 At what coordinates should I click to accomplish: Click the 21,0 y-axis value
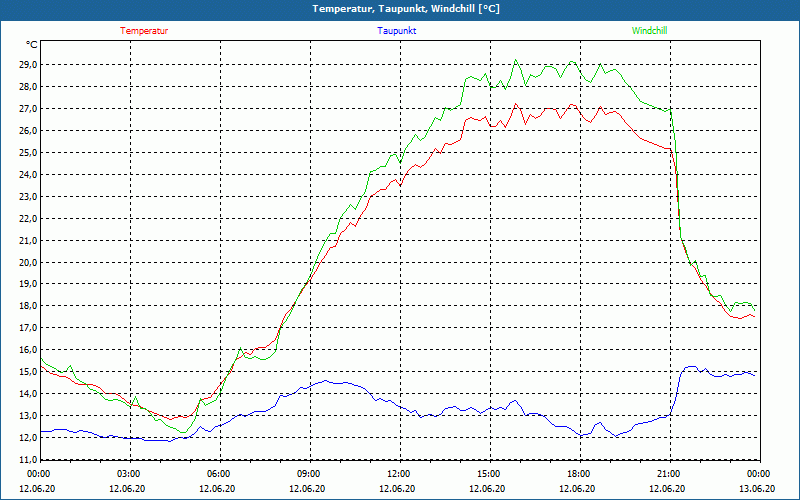[x=29, y=240]
